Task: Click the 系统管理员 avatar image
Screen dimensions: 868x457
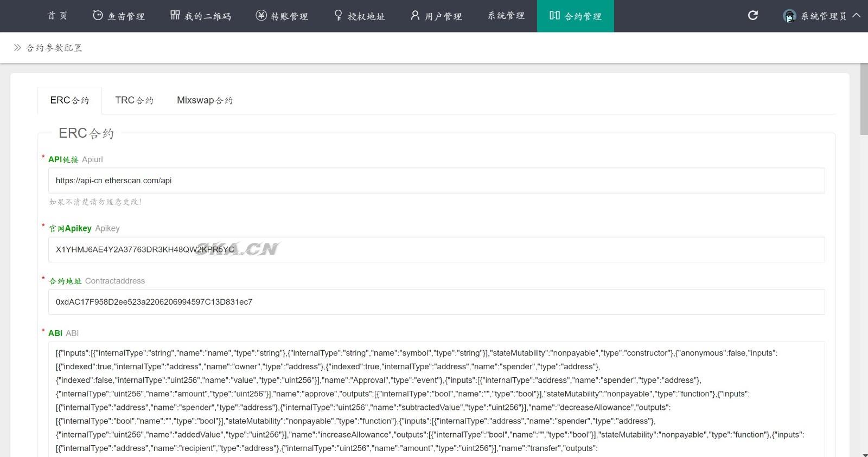Action: click(x=789, y=16)
